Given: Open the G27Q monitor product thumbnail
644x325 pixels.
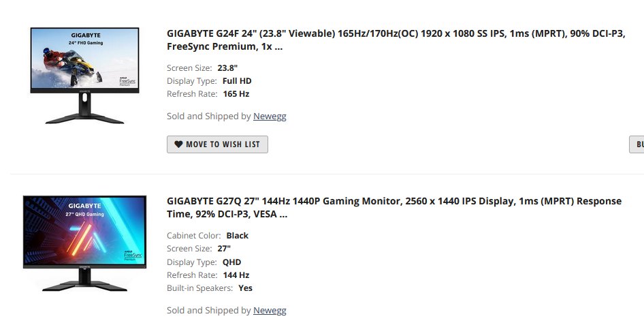Looking at the screenshot, I should pos(84,243).
